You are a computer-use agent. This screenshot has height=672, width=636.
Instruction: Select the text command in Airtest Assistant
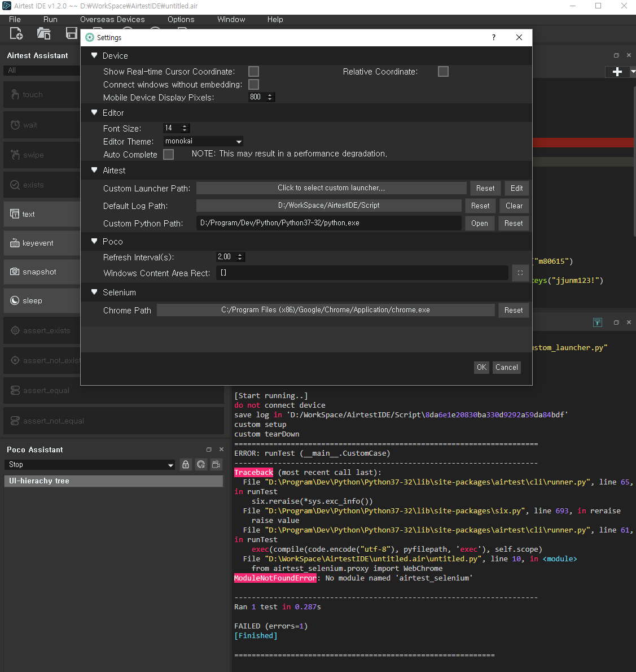pos(42,214)
